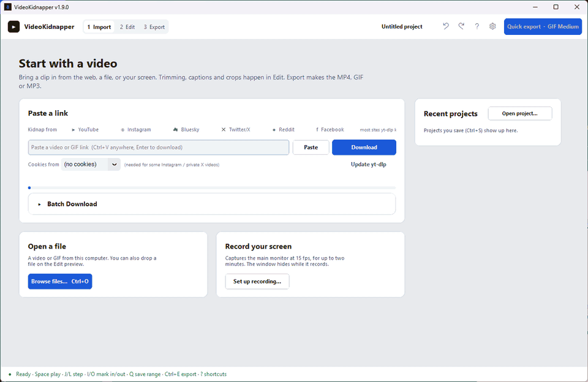The width and height of the screenshot is (588, 382).
Task: Click Set up recording... button
Action: point(257,282)
